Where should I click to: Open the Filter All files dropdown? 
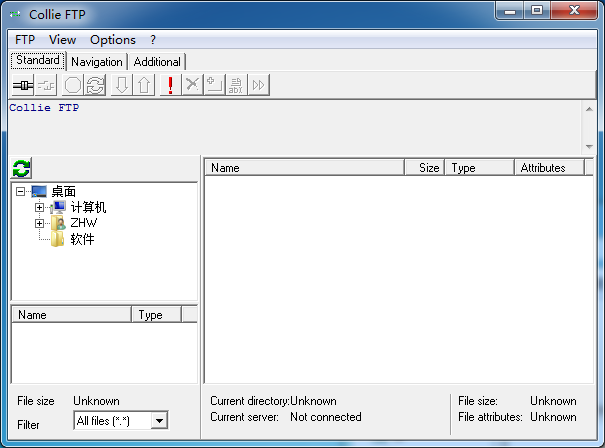click(x=159, y=421)
